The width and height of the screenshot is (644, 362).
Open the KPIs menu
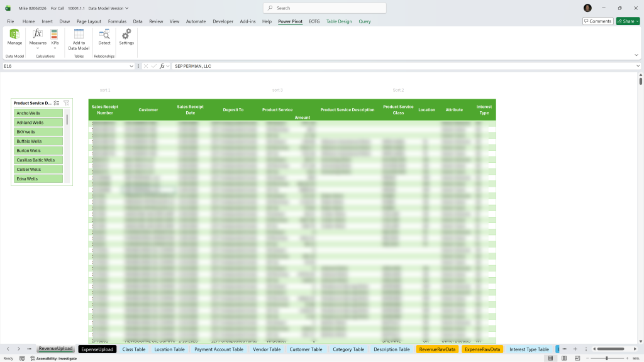(x=55, y=39)
